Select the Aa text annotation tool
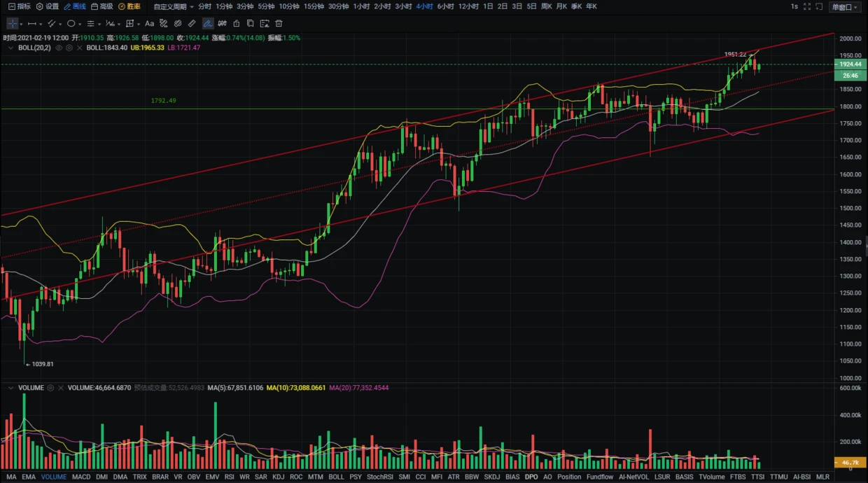Image resolution: width=868 pixels, height=483 pixels. point(149,24)
